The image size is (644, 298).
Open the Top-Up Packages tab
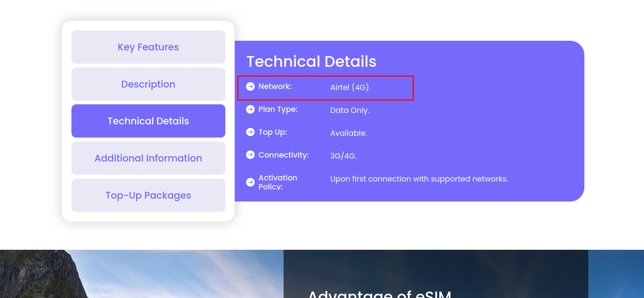click(148, 195)
